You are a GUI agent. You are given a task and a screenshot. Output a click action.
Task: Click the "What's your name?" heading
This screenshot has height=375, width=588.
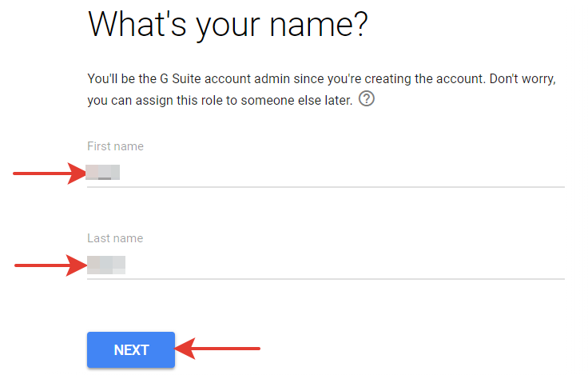[x=228, y=26]
